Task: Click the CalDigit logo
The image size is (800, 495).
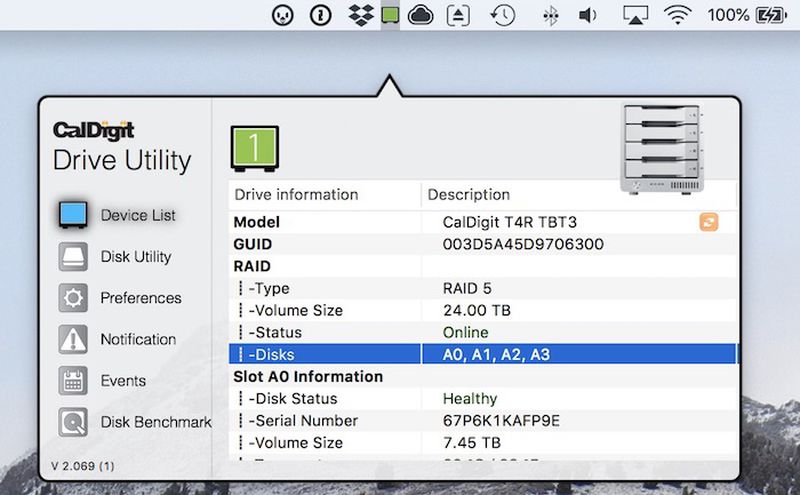Action: coord(94,131)
